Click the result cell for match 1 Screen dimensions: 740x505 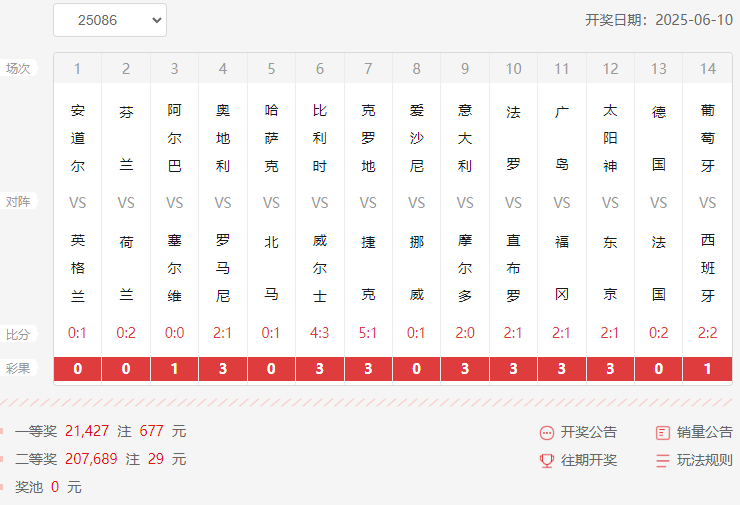click(x=77, y=369)
